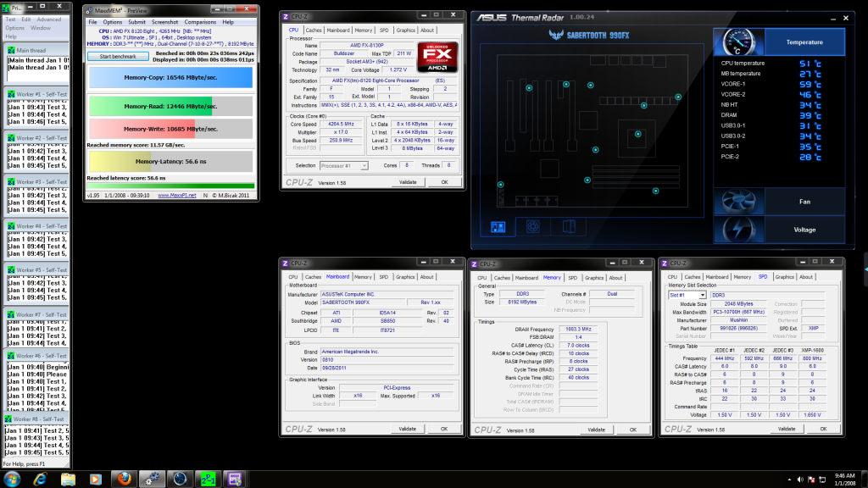The height and width of the screenshot is (488, 868).
Task: Open the Comparisons menu in MaxxMEM
Action: [200, 22]
